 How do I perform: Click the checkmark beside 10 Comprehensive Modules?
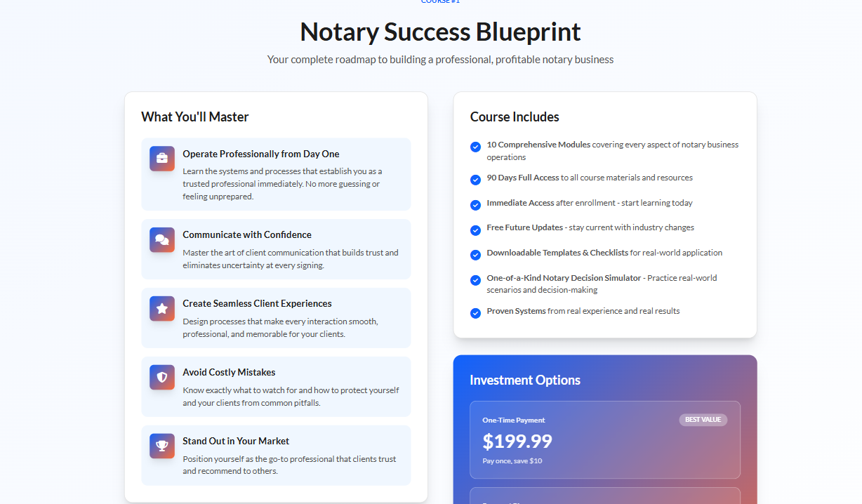pyautogui.click(x=475, y=147)
